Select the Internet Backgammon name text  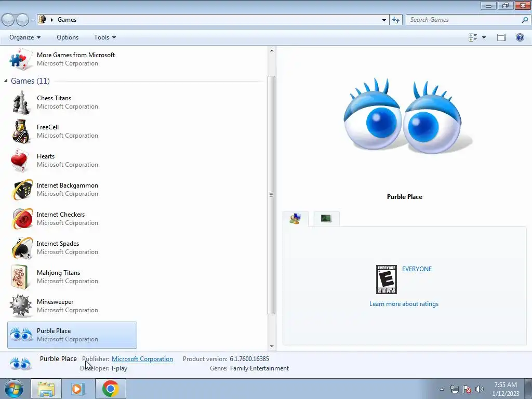tap(67, 185)
